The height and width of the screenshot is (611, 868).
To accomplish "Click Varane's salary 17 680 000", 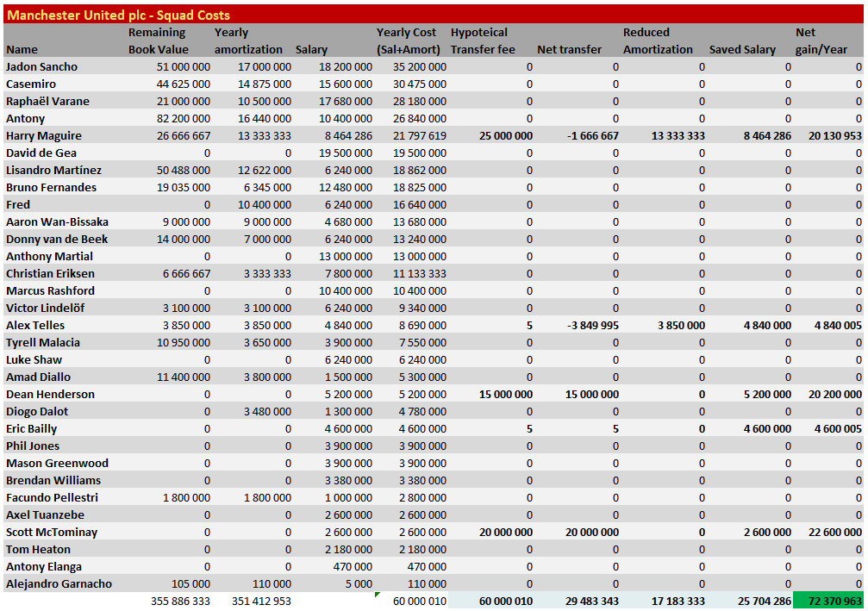I will pyautogui.click(x=346, y=102).
